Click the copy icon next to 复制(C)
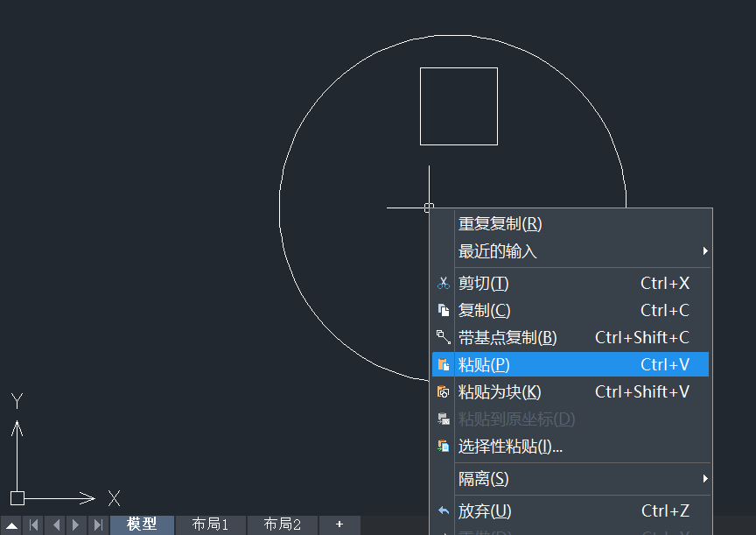This screenshot has height=535, width=756. click(x=443, y=310)
